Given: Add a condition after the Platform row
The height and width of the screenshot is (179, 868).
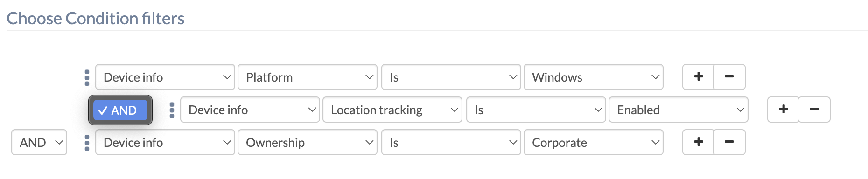Looking at the screenshot, I should click(x=698, y=77).
